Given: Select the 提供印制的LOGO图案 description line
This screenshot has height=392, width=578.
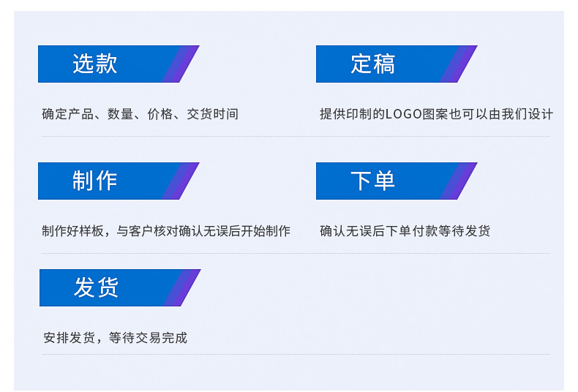Looking at the screenshot, I should 436,114.
